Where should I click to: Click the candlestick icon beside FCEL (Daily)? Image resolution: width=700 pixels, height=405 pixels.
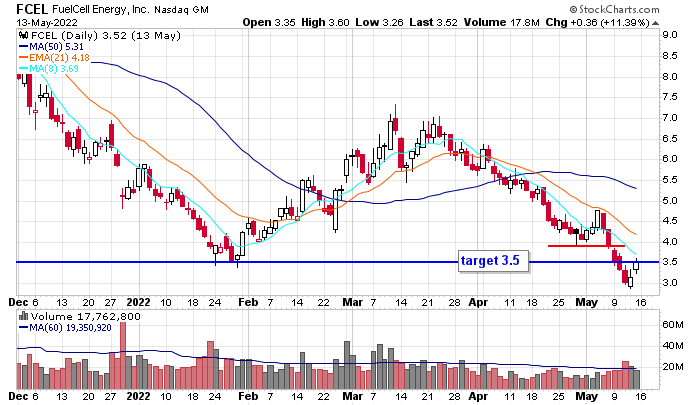click(24, 35)
